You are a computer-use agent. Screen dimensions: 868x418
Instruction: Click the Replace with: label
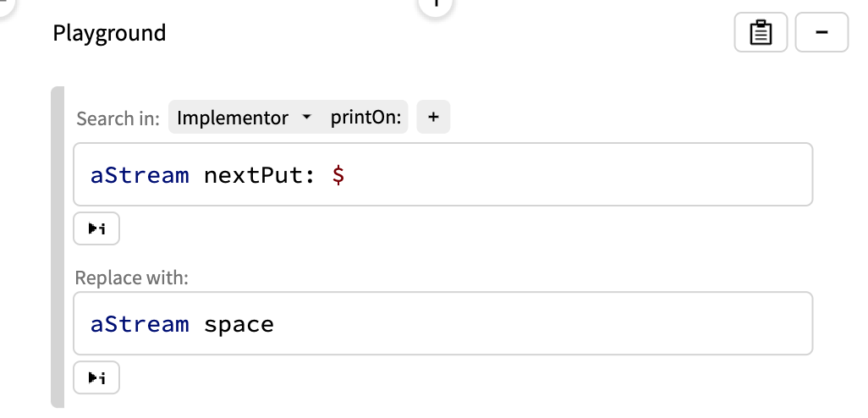click(131, 278)
